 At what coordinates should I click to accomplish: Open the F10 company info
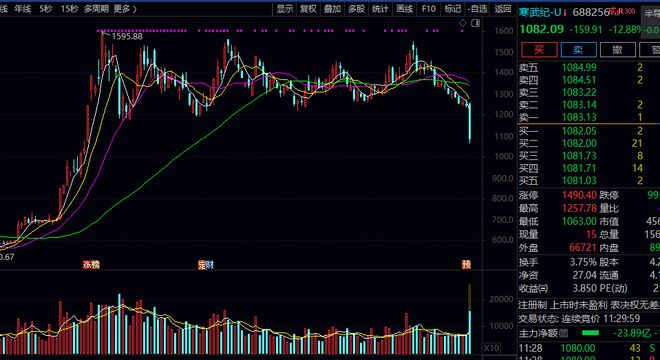(x=428, y=9)
